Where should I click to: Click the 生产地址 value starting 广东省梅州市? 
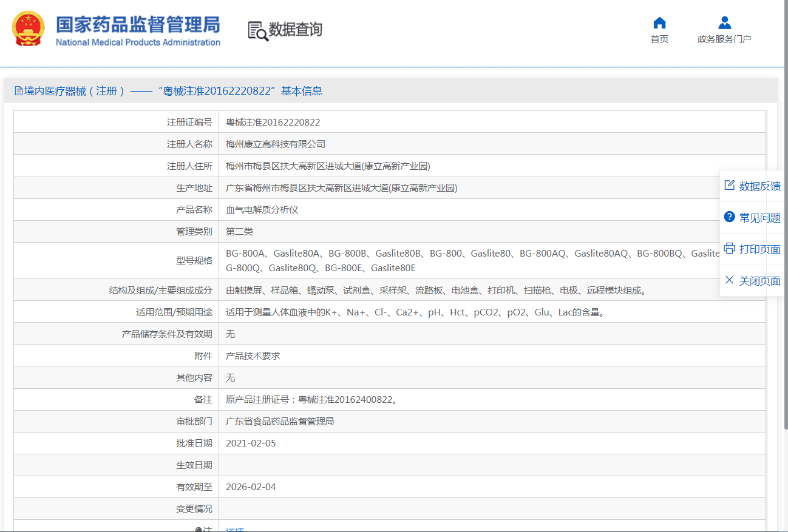[341, 188]
